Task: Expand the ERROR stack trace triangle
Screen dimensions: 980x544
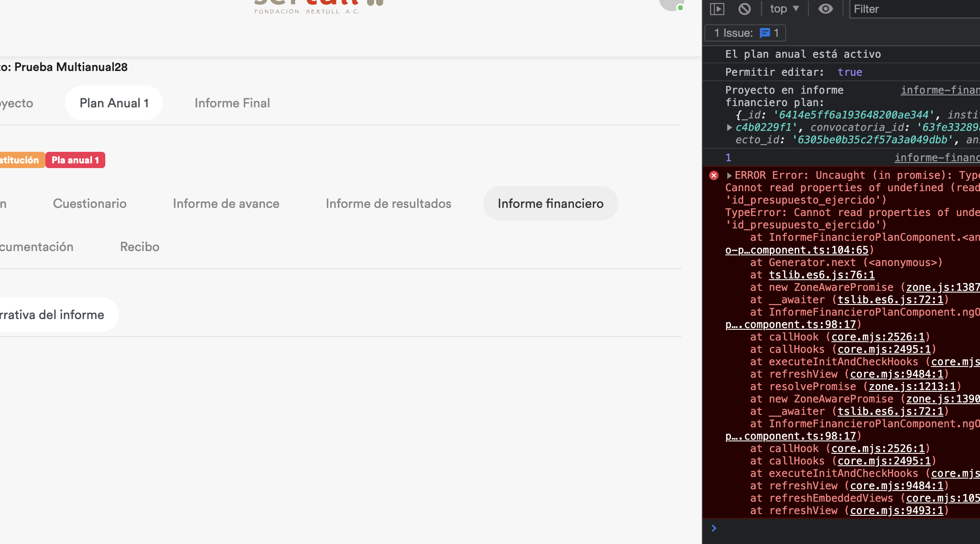Action: click(729, 175)
